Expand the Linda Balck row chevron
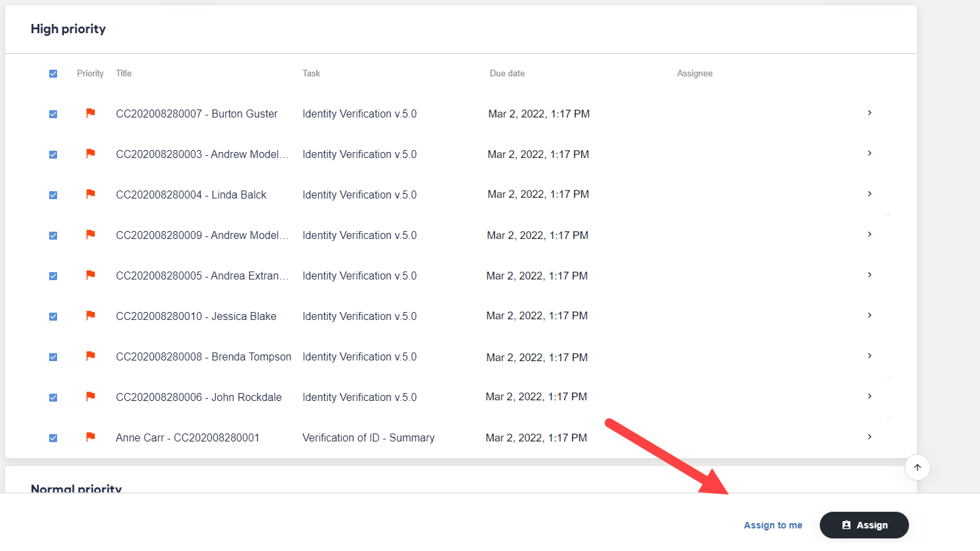 [870, 194]
